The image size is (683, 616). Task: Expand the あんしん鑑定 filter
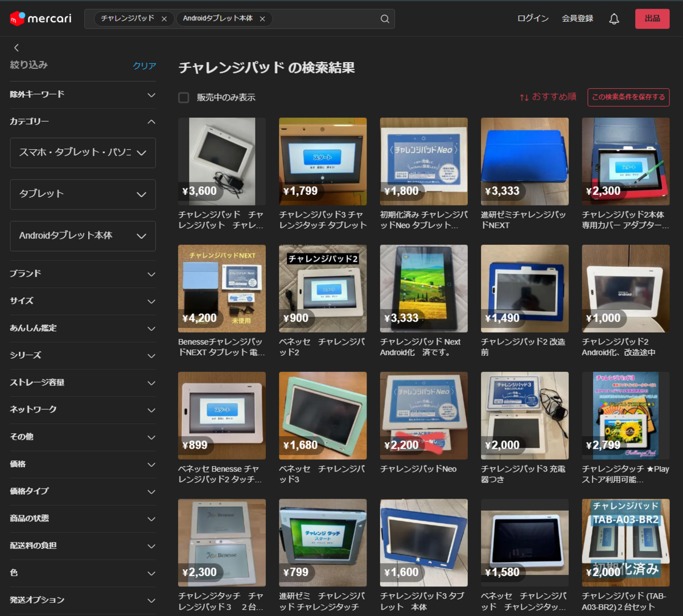(x=83, y=328)
